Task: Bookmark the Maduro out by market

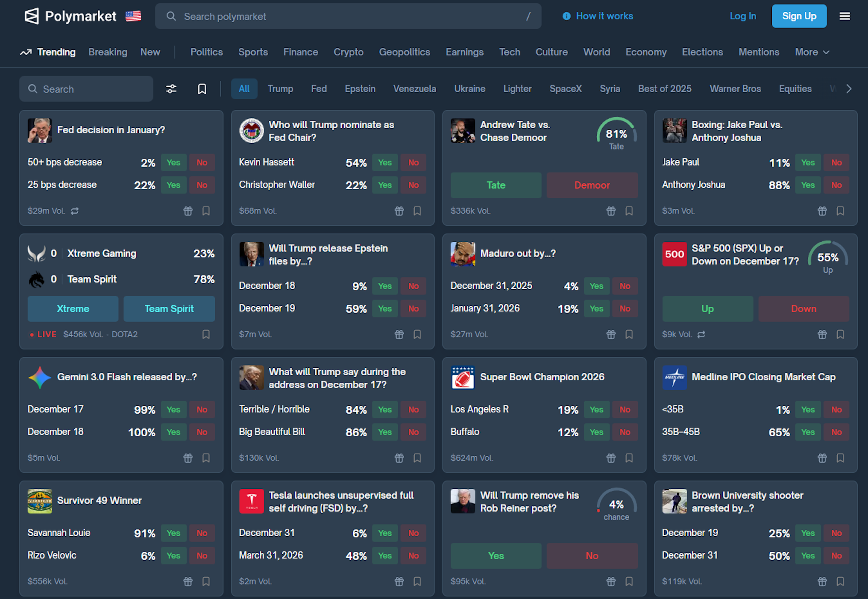Action: click(629, 334)
